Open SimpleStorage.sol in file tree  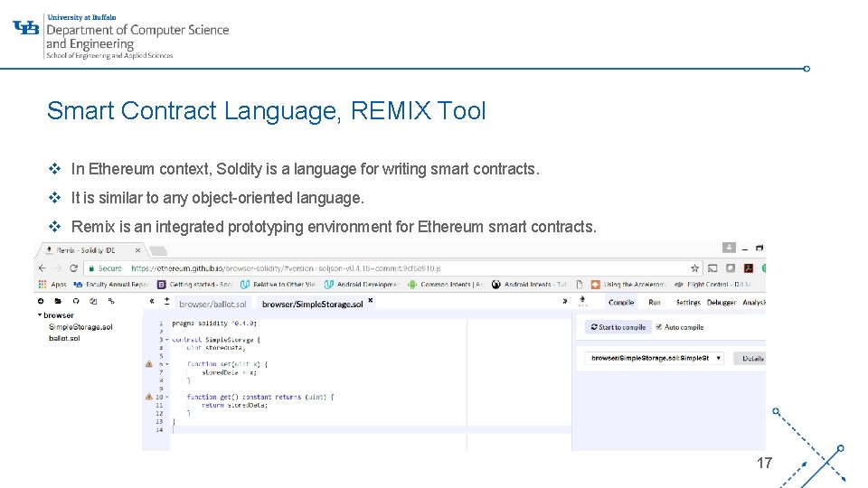pyautogui.click(x=80, y=327)
